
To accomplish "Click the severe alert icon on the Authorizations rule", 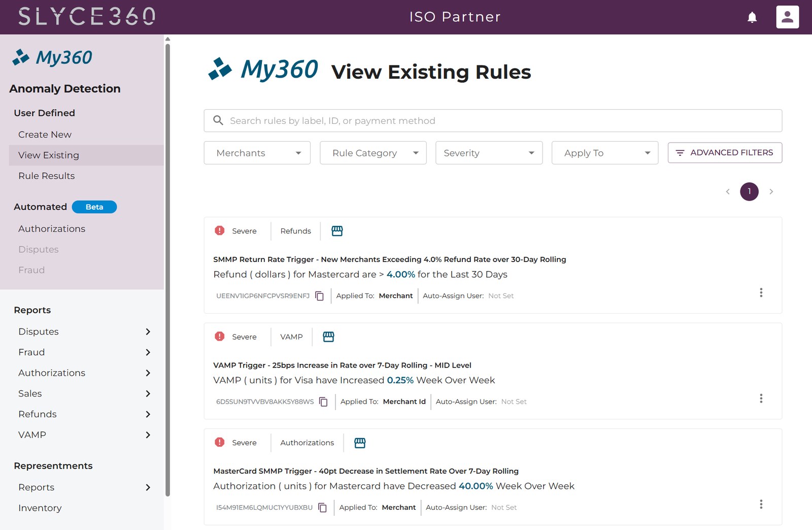I will 220,442.
